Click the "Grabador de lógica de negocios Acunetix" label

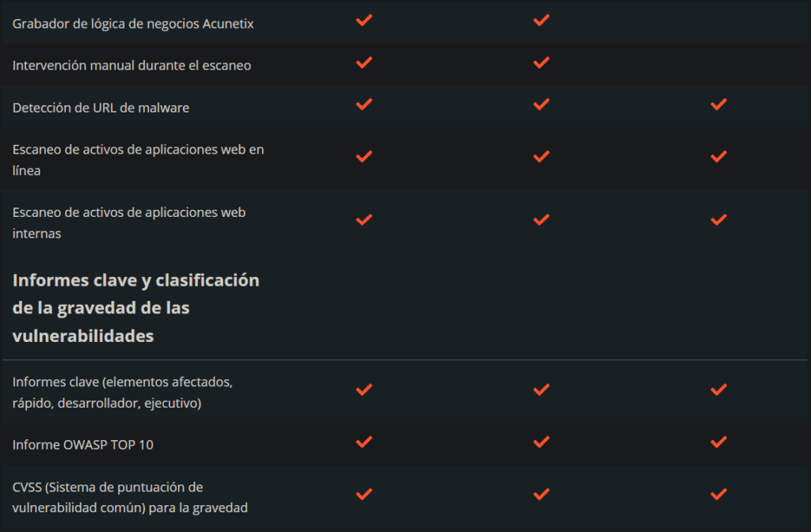pos(133,24)
